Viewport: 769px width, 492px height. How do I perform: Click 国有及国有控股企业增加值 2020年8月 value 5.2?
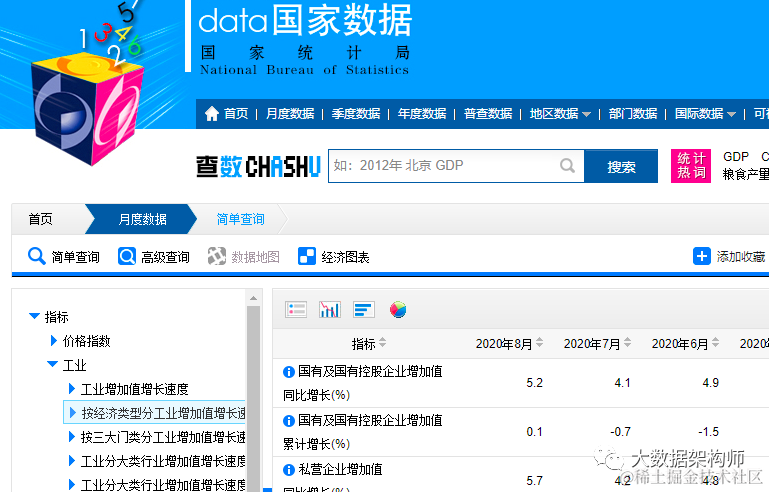pos(534,383)
